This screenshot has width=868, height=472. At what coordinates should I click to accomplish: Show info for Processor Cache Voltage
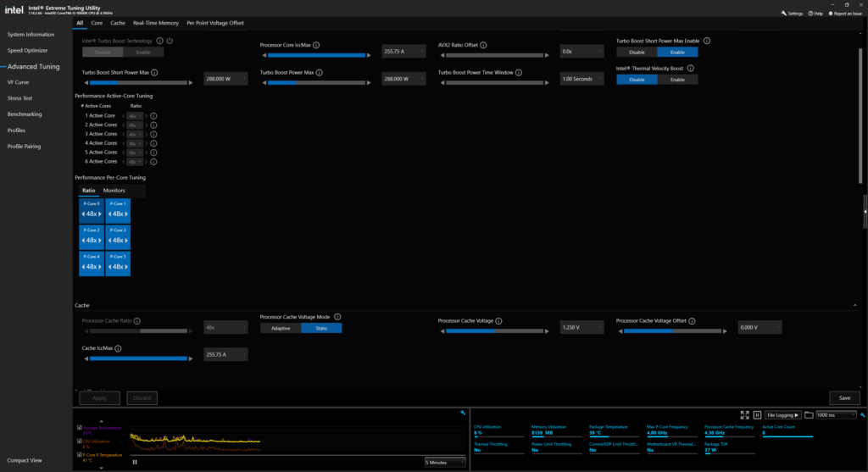tap(498, 321)
